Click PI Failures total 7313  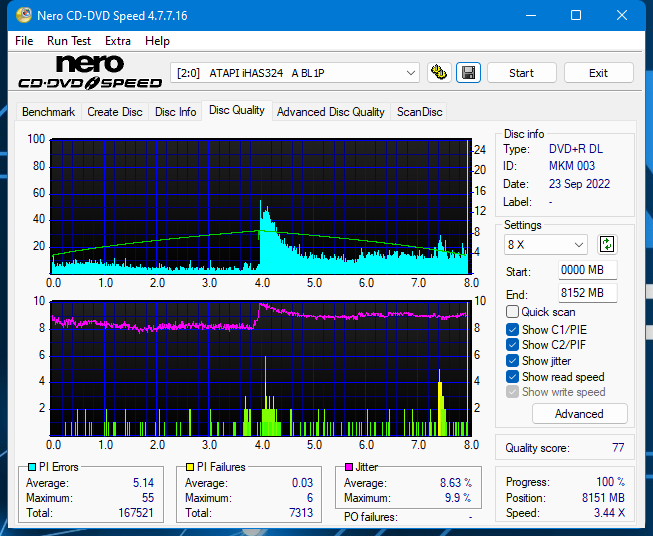(301, 513)
